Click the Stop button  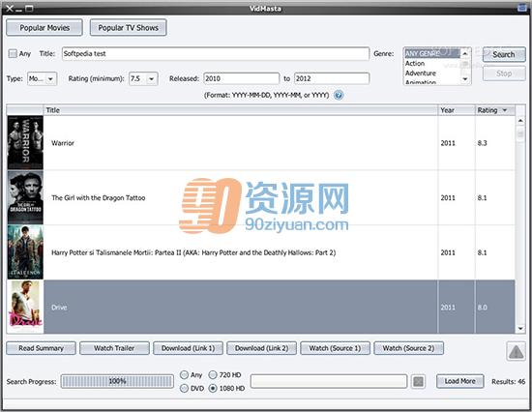(x=504, y=74)
